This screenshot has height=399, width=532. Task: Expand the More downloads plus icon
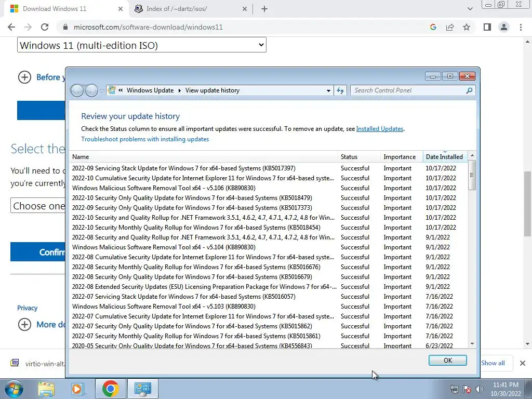point(24,324)
